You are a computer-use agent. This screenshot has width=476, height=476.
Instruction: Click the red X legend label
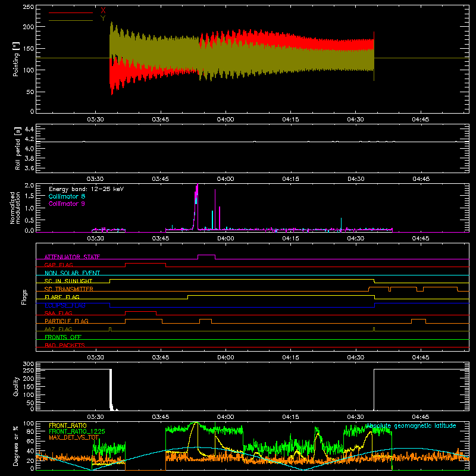pos(103,11)
